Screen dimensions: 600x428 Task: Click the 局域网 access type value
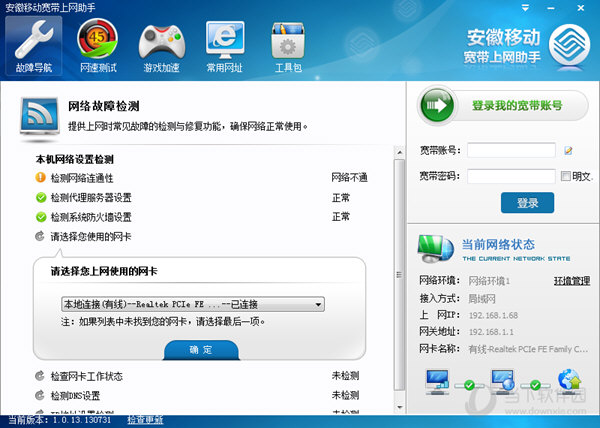pyautogui.click(x=482, y=298)
